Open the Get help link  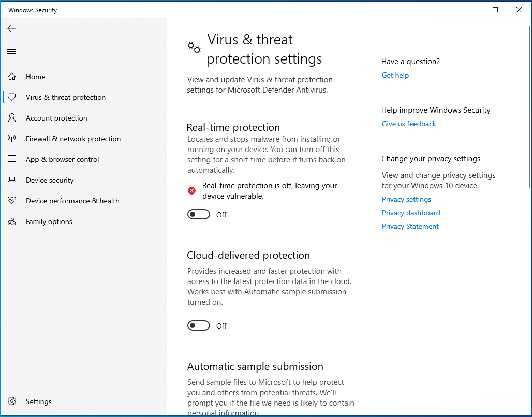[395, 75]
